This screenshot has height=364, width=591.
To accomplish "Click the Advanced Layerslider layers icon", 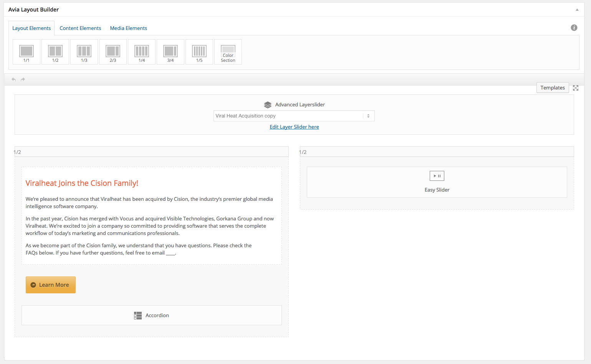I will click(x=268, y=105).
